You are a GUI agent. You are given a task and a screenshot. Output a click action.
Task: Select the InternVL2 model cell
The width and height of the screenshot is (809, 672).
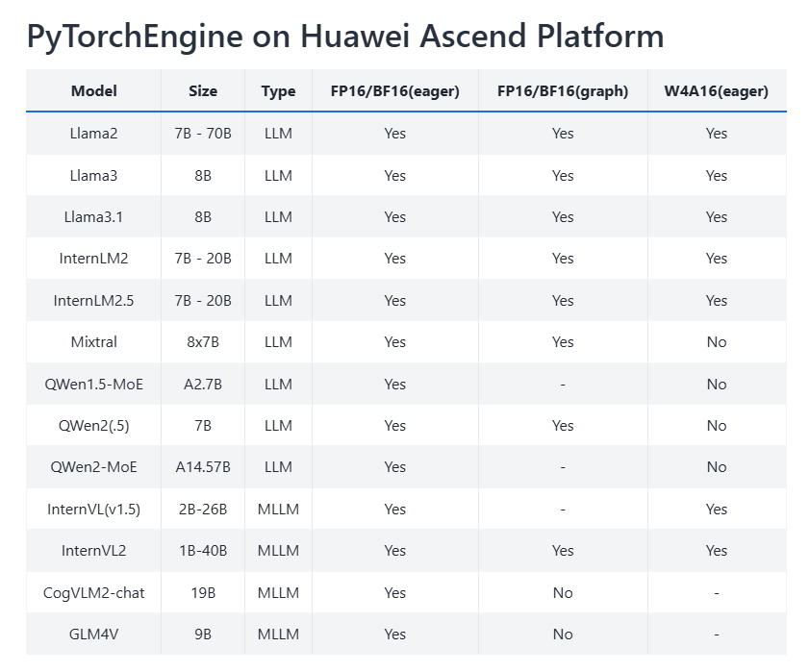tap(94, 550)
